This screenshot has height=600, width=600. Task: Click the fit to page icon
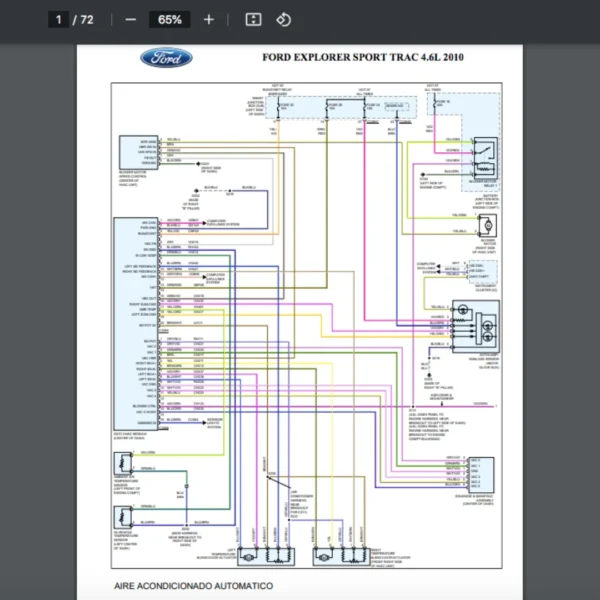254,20
